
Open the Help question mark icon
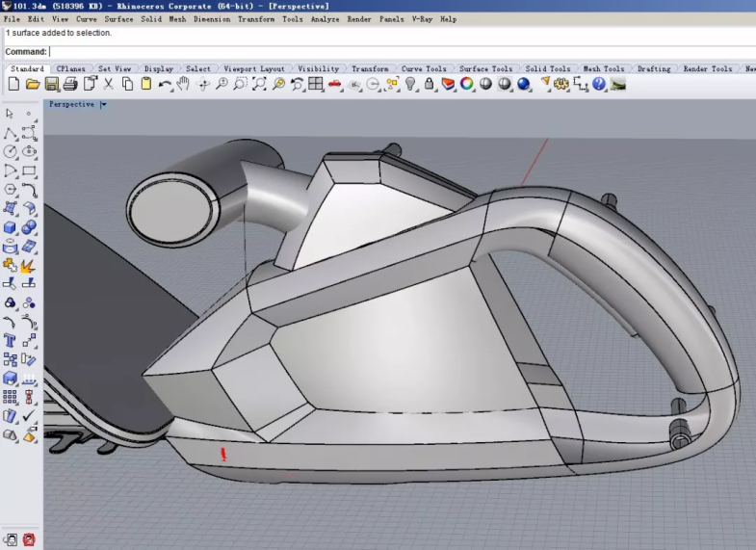pyautogui.click(x=599, y=85)
